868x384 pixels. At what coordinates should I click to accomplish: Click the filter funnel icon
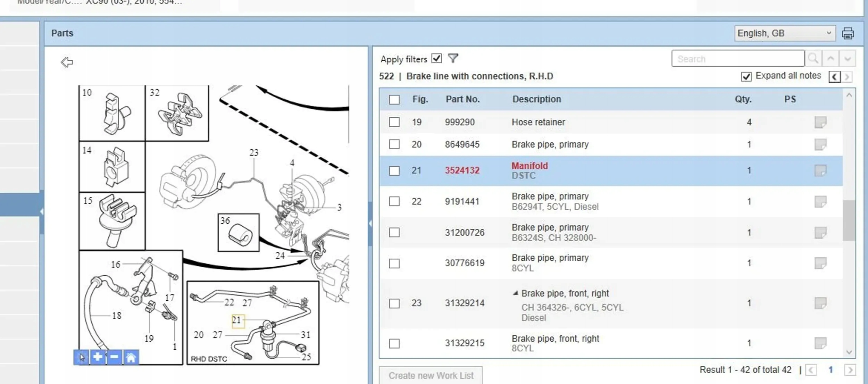point(453,58)
